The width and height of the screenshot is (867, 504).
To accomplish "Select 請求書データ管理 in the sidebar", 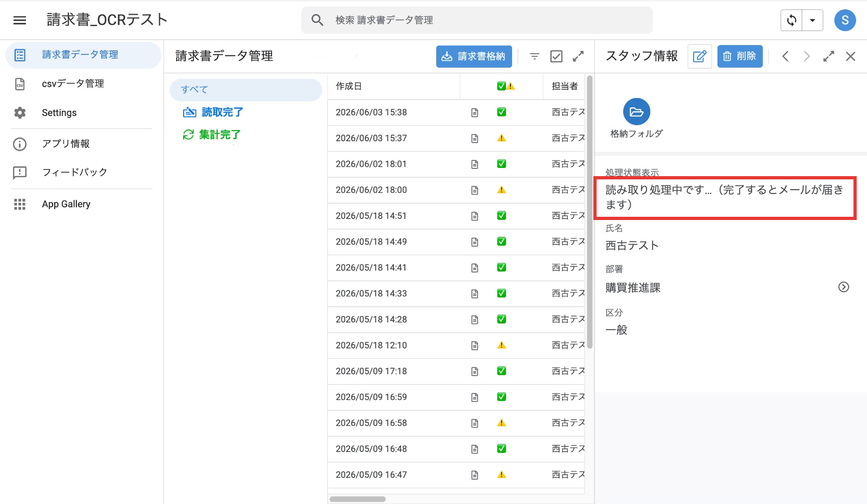I will (x=83, y=55).
